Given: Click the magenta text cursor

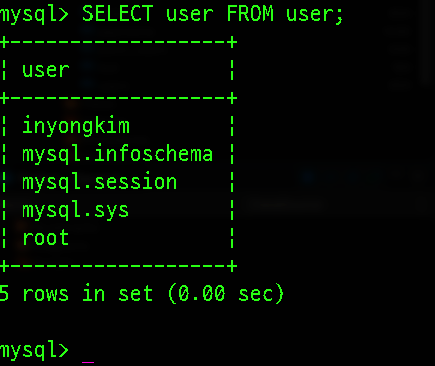Looking at the screenshot, I should point(88,362).
